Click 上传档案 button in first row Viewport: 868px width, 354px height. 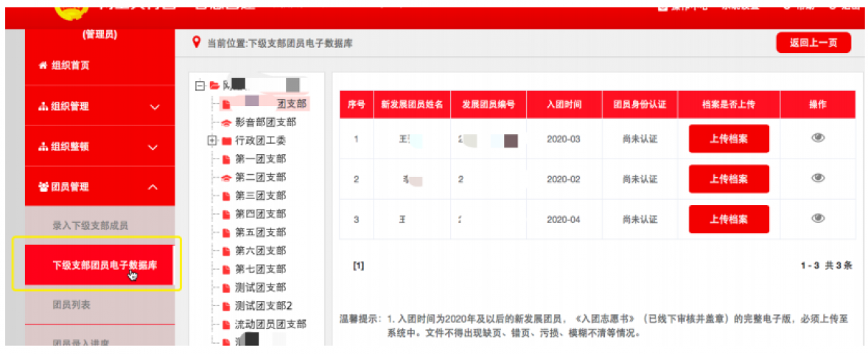click(x=729, y=139)
